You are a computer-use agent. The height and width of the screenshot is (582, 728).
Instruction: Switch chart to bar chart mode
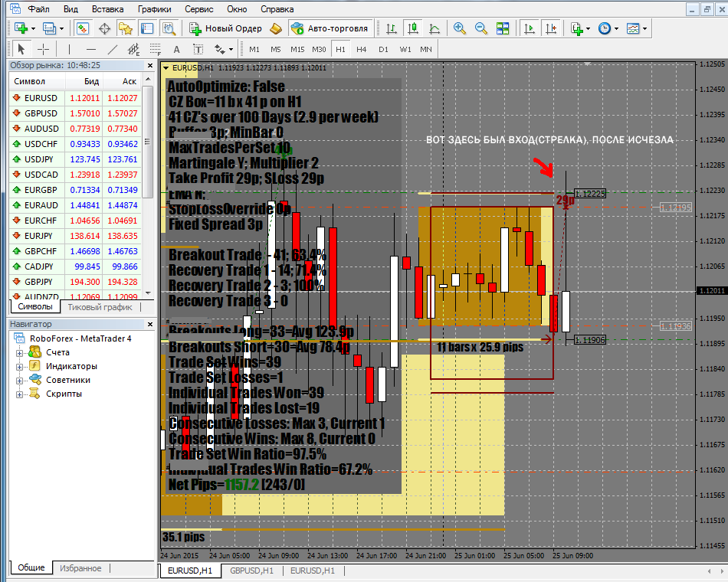[392, 28]
